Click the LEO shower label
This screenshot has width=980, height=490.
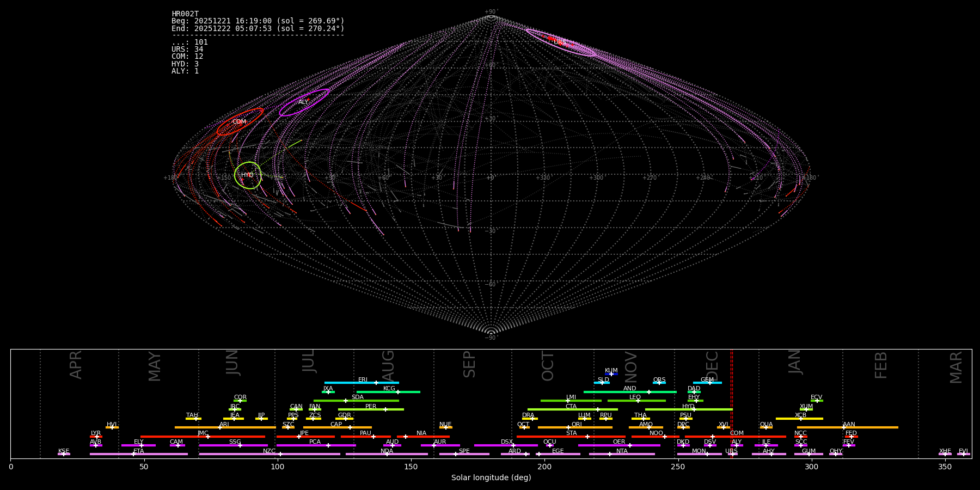click(635, 397)
